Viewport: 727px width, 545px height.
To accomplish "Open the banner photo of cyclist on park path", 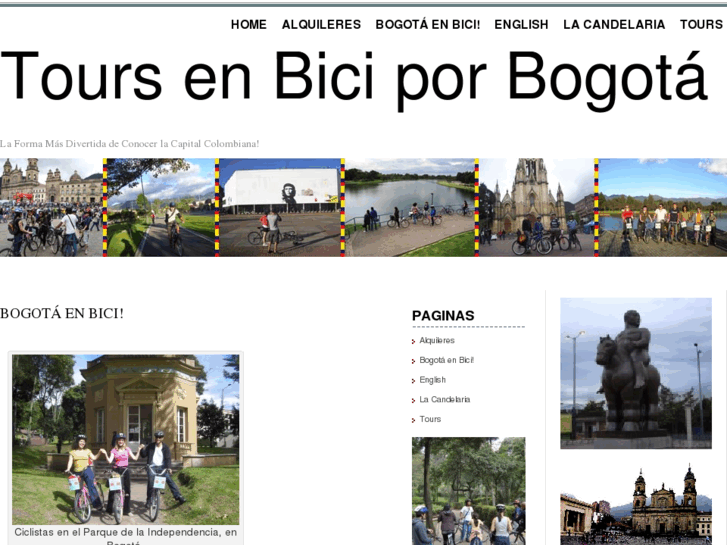I will (x=161, y=207).
